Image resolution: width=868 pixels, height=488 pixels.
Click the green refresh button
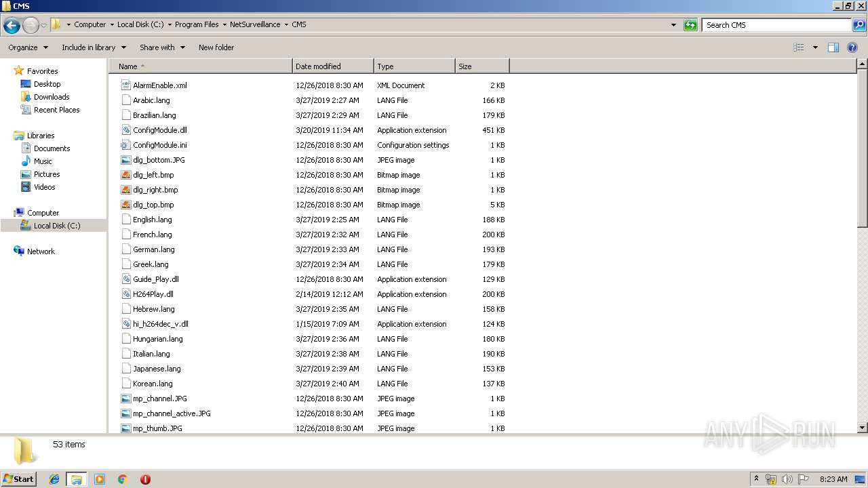690,25
